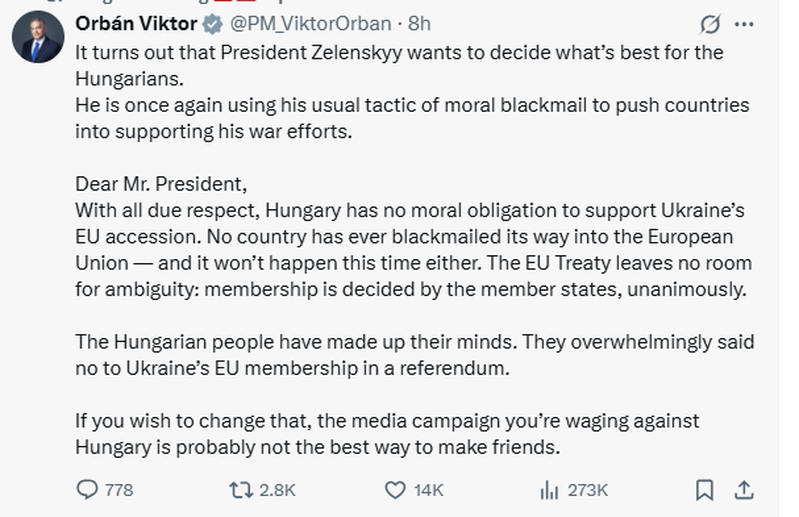Open Grok explain icon on post

pyautogui.click(x=711, y=24)
